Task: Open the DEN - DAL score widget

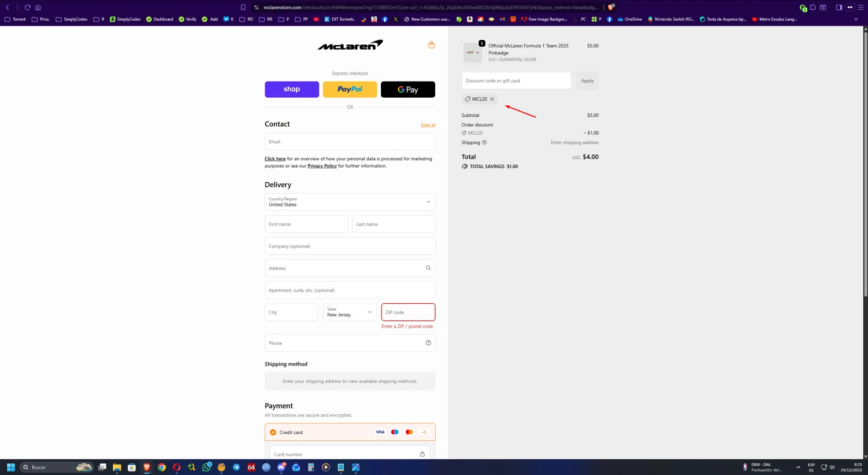Action: [x=764, y=467]
